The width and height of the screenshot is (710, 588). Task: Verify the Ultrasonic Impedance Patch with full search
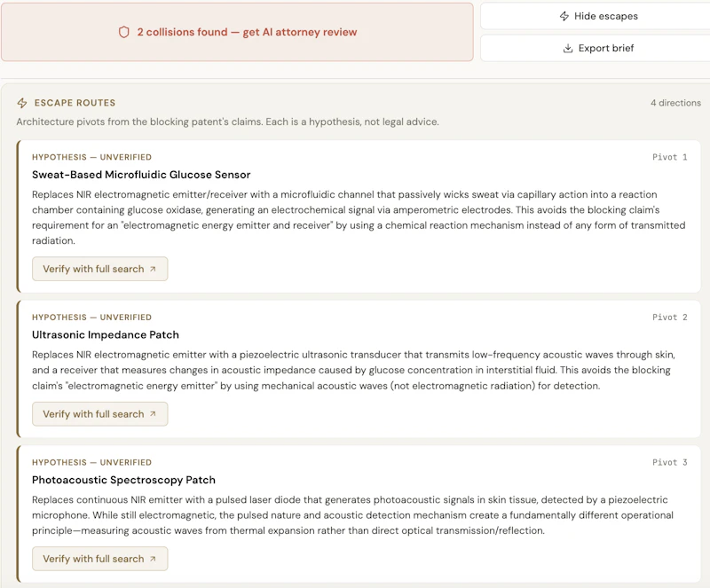point(100,414)
